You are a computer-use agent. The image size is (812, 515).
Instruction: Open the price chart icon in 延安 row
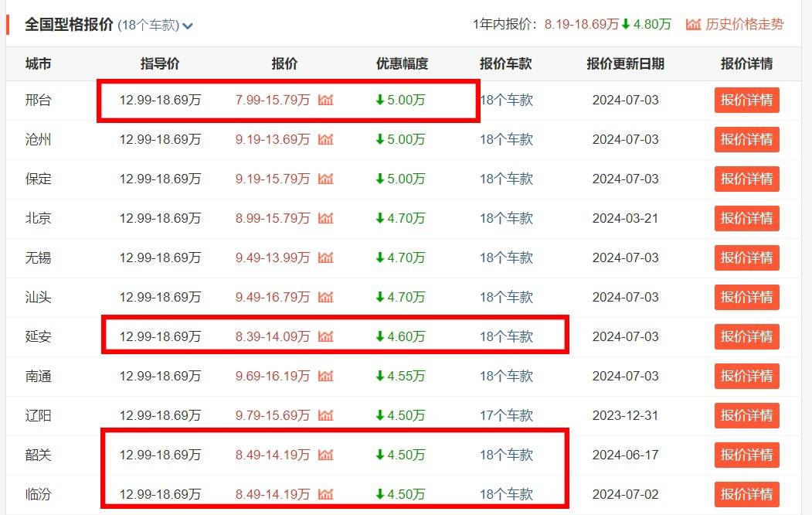coord(326,336)
